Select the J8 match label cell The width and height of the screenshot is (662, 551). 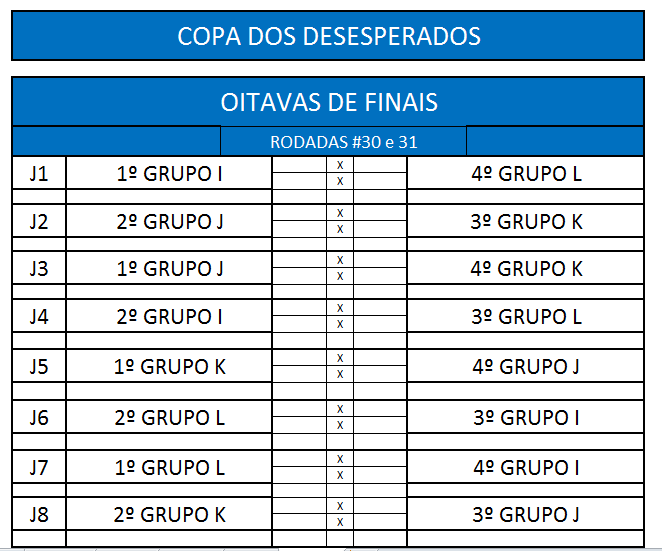(x=39, y=514)
